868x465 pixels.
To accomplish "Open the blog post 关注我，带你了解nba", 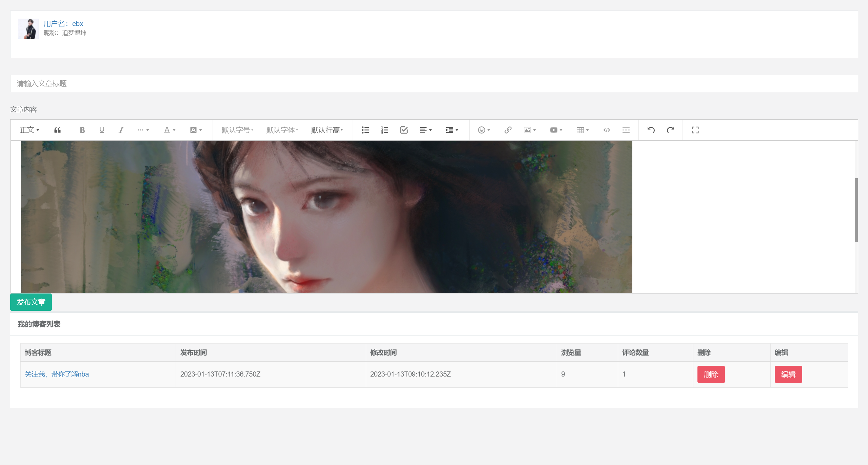I will pos(57,374).
